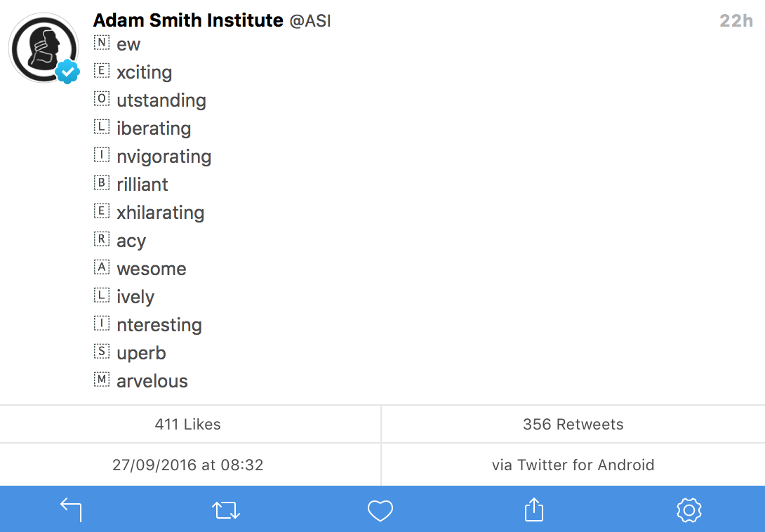
Task: Click the boxed B before 'rilliant'
Action: click(102, 184)
